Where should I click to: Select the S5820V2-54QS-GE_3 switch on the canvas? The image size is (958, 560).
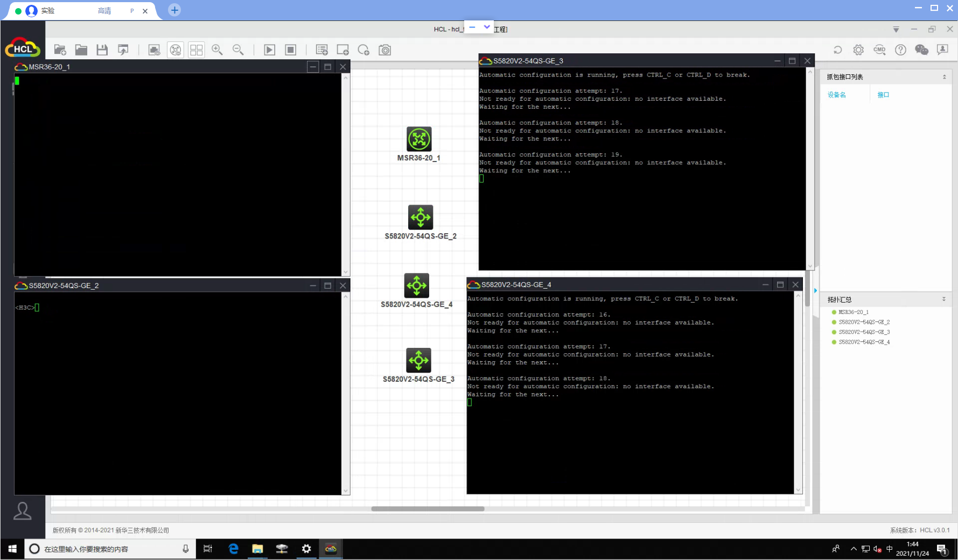418,360
